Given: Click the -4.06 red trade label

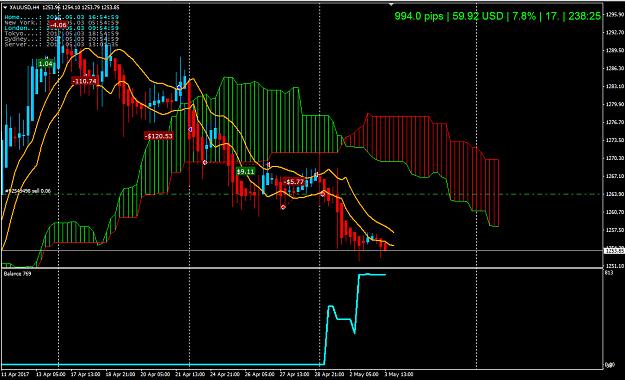Looking at the screenshot, I should [58, 25].
